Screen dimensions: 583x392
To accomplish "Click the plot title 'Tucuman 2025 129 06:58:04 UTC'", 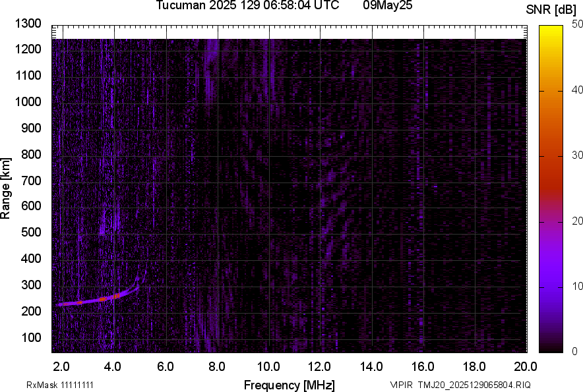I will [247, 5].
